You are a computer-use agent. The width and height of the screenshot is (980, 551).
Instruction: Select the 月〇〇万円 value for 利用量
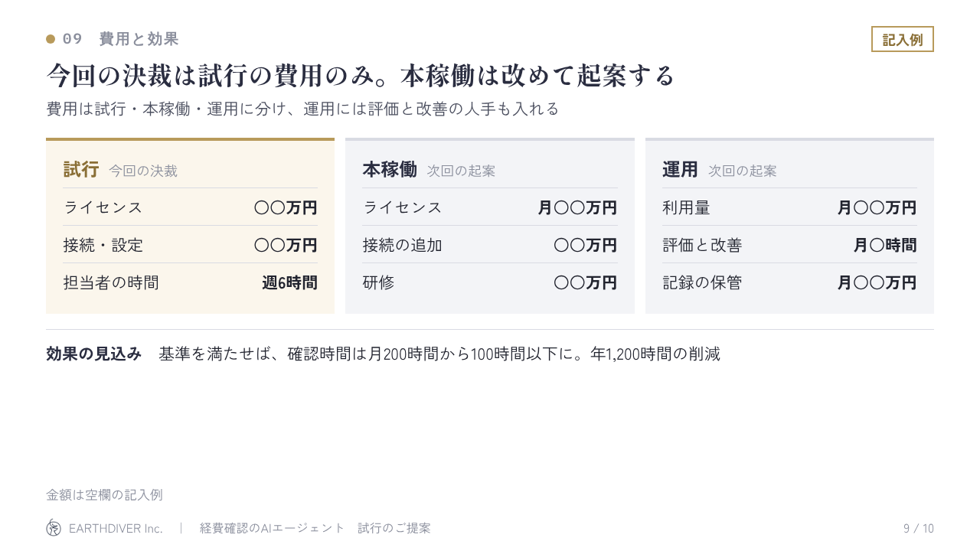[x=877, y=207]
